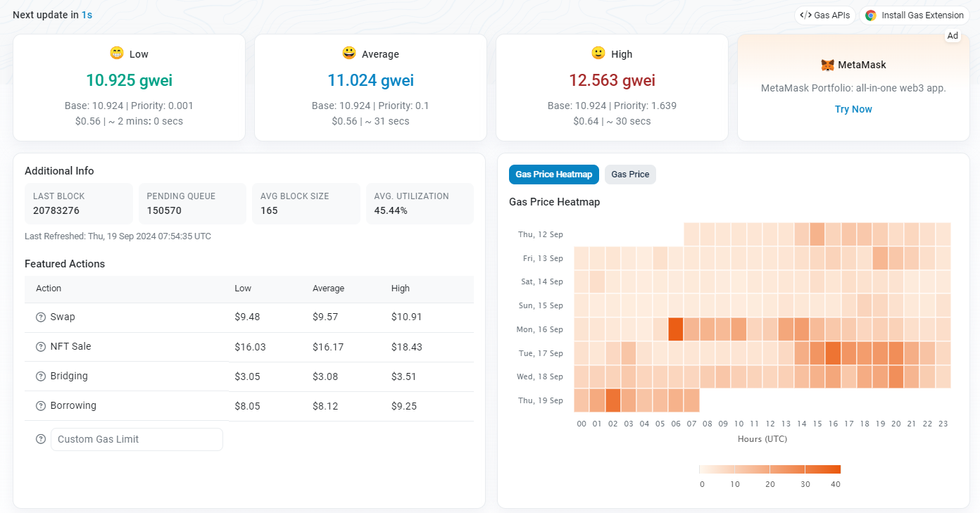This screenshot has height=513, width=980.
Task: Click the NFT Sale Low price $16.03
Action: click(x=250, y=347)
